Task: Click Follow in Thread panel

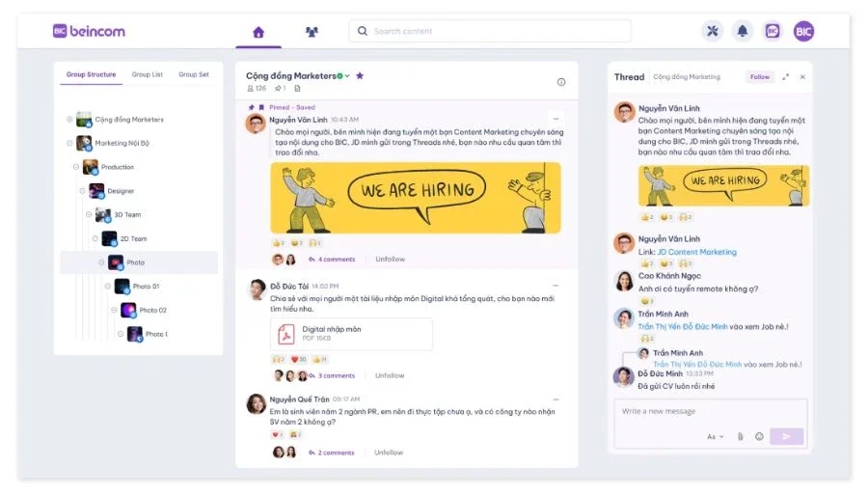Action: [760, 77]
